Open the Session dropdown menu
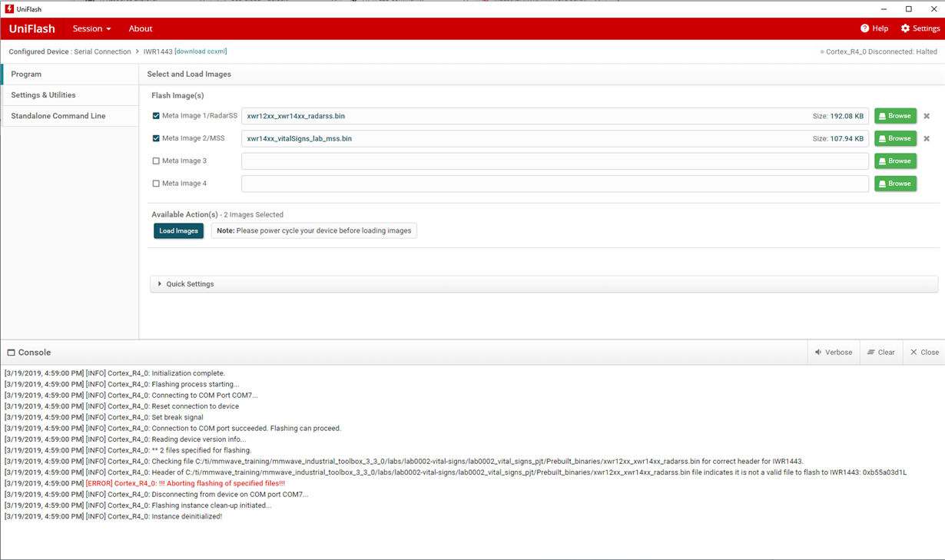This screenshot has width=945, height=560. [91, 28]
